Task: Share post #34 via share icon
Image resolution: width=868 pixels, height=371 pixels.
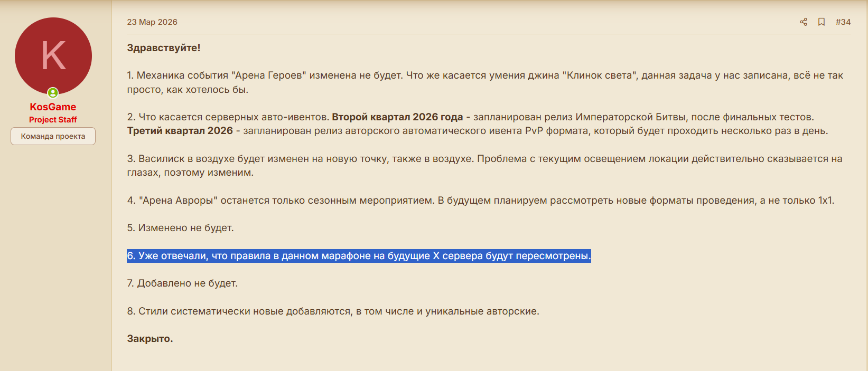Action: 804,22
